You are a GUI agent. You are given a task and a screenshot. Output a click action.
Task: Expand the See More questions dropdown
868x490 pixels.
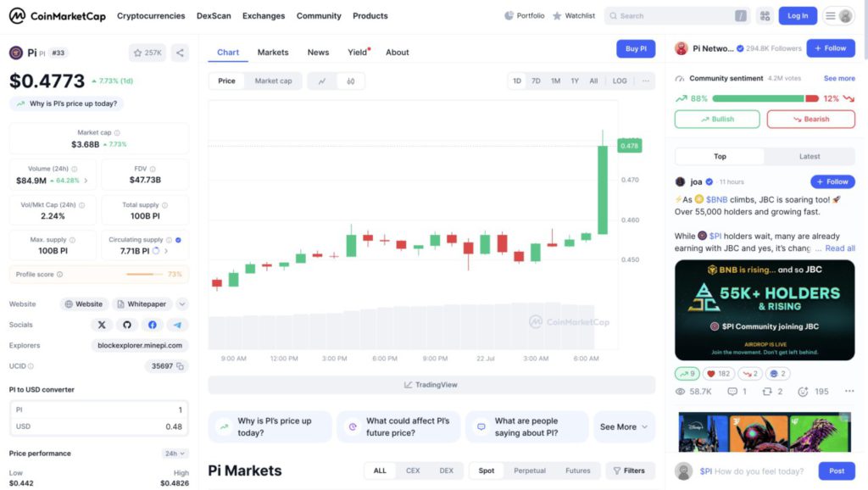click(625, 426)
